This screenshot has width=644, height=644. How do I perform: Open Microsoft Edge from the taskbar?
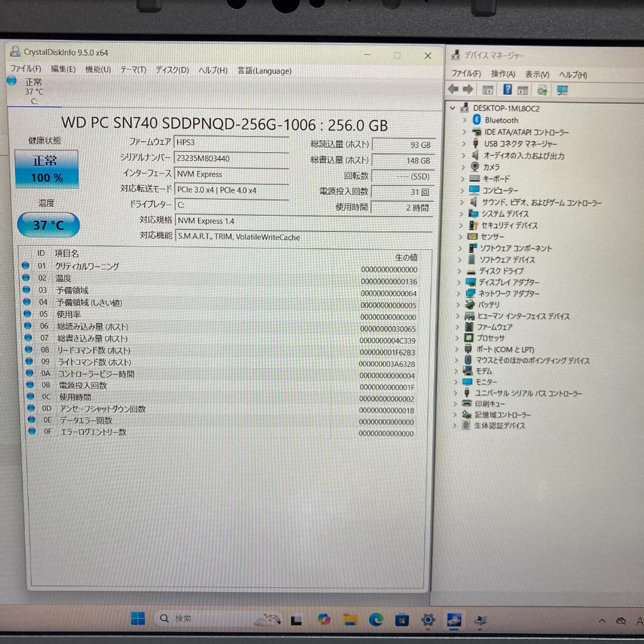point(376,619)
